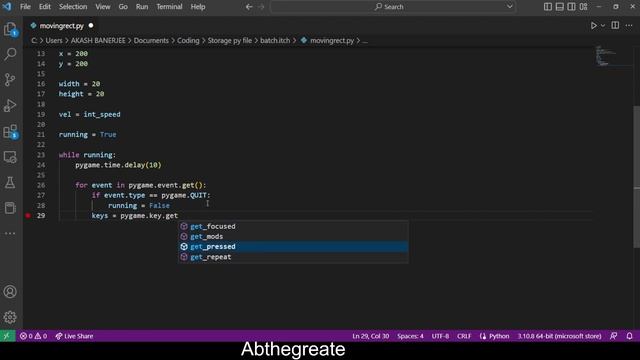640x360 pixels.
Task: Open additional views ellipsis in activity bar
Action: pyautogui.click(x=10, y=233)
